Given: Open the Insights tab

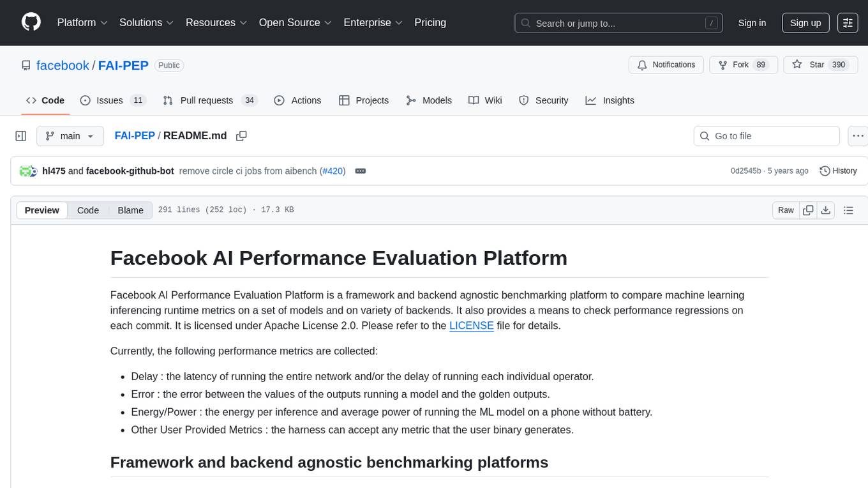Looking at the screenshot, I should click(x=610, y=100).
